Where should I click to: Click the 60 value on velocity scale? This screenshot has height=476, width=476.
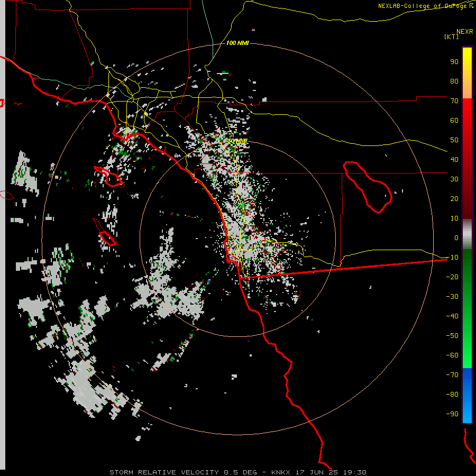[x=454, y=120]
